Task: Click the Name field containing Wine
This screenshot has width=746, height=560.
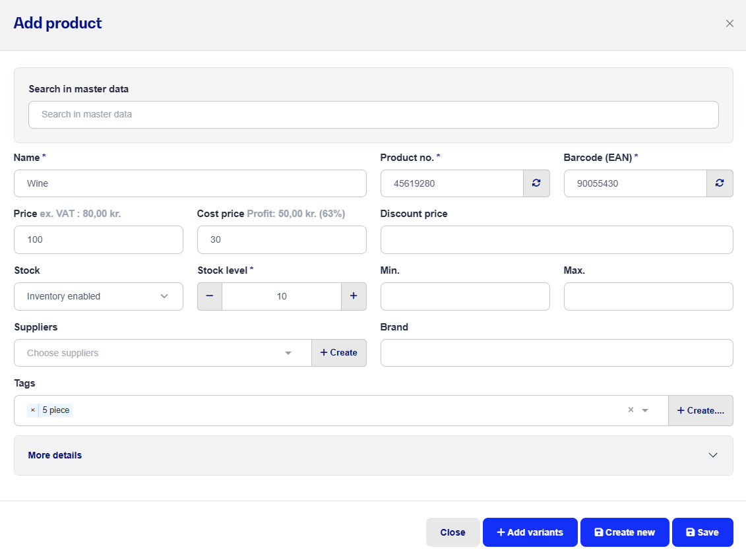Action: pos(191,183)
